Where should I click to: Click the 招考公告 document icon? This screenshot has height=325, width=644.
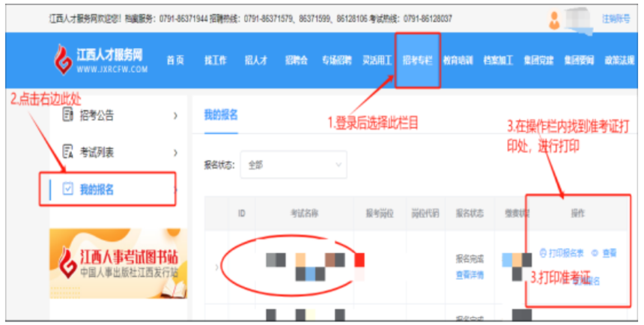pyautogui.click(x=67, y=115)
